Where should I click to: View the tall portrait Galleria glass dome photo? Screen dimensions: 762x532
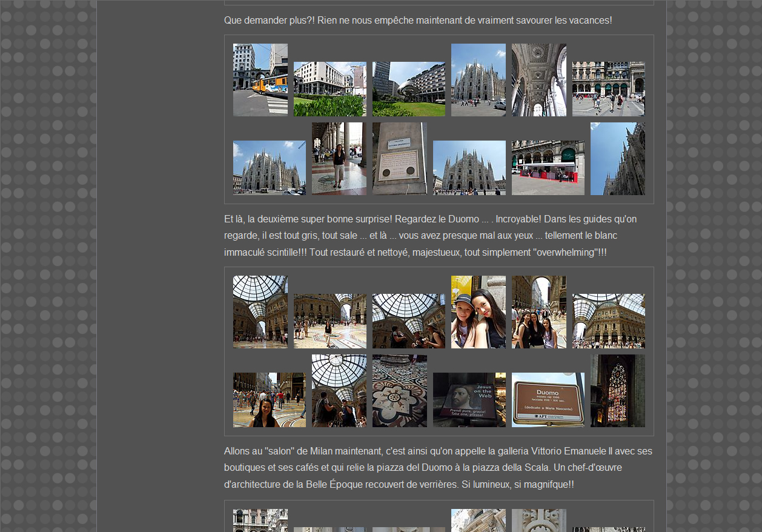click(x=260, y=311)
